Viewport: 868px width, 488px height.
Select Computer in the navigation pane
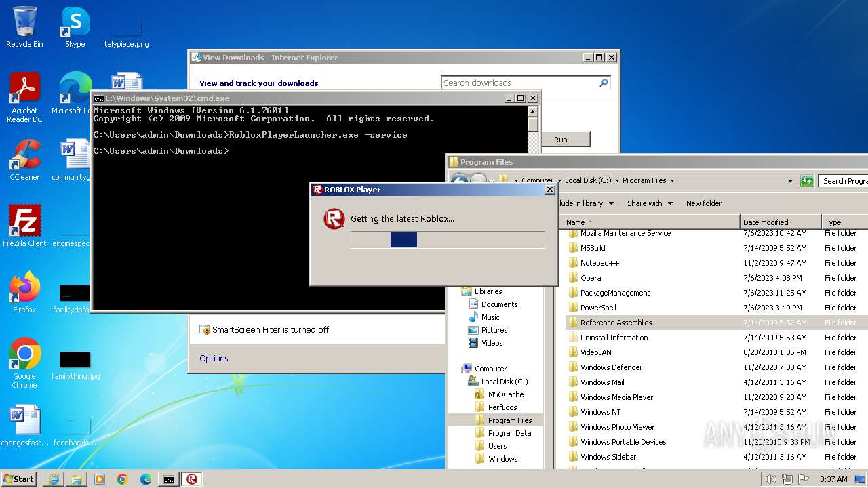[484, 369]
